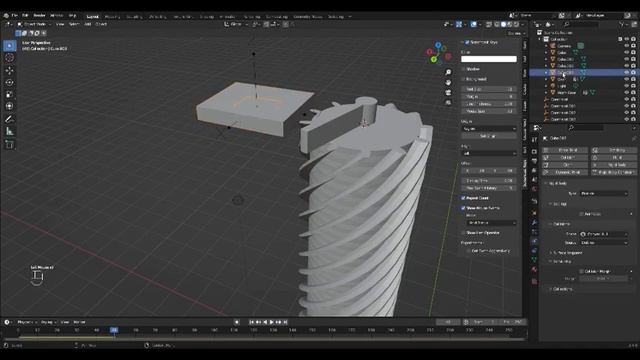
Task: Select the Measure ruler tool
Action: 10,131
